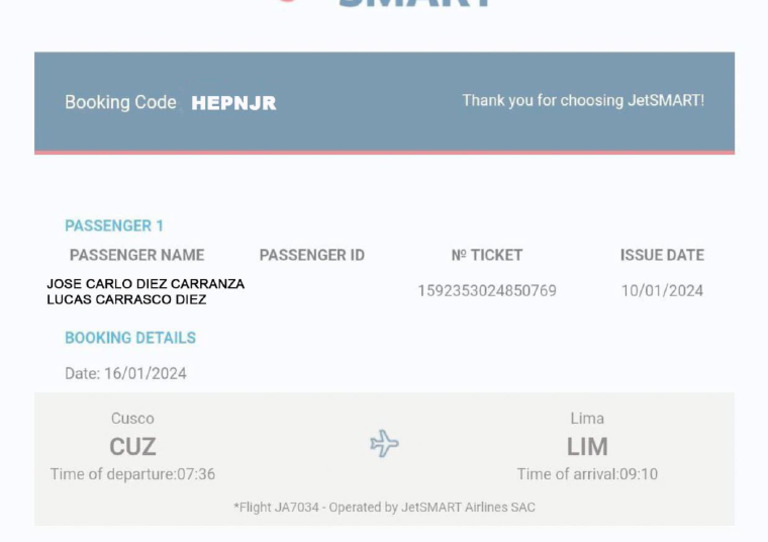Click the departure time 07:36

pyautogui.click(x=196, y=474)
